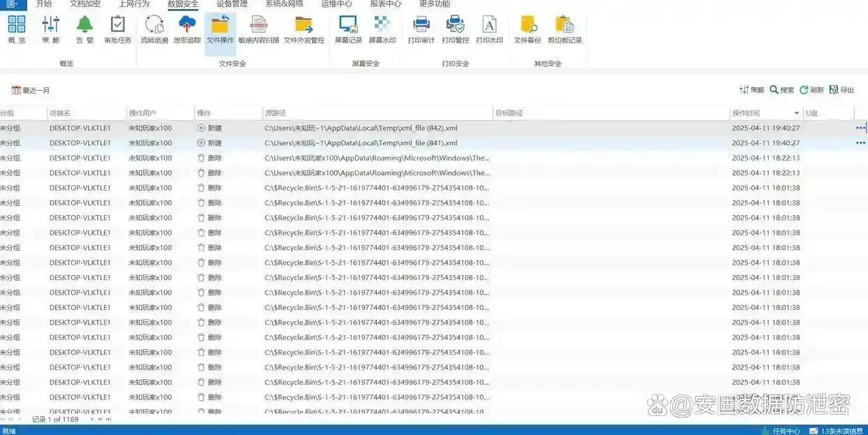Click the 目标路径 column header
Screen dimensions: 868x435
pos(612,113)
